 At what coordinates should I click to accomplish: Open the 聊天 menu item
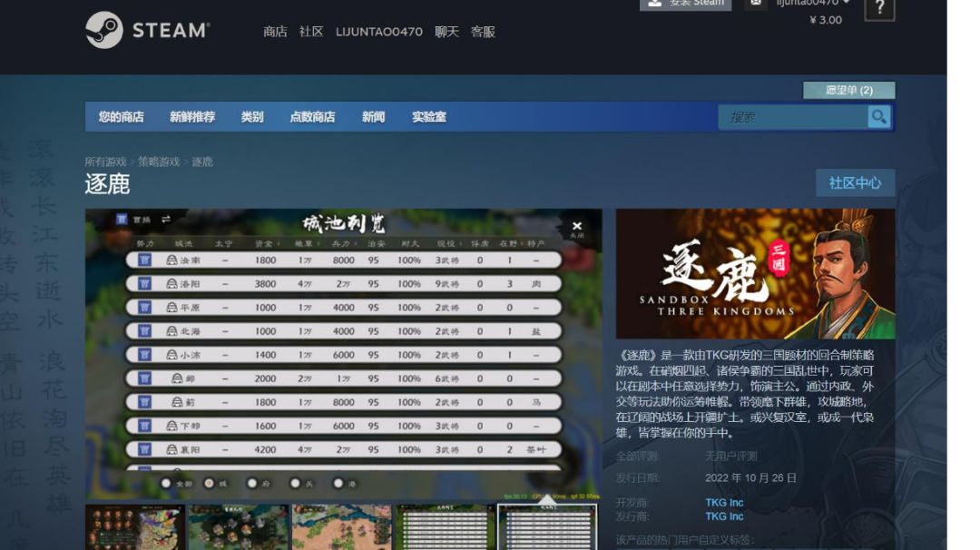[446, 32]
